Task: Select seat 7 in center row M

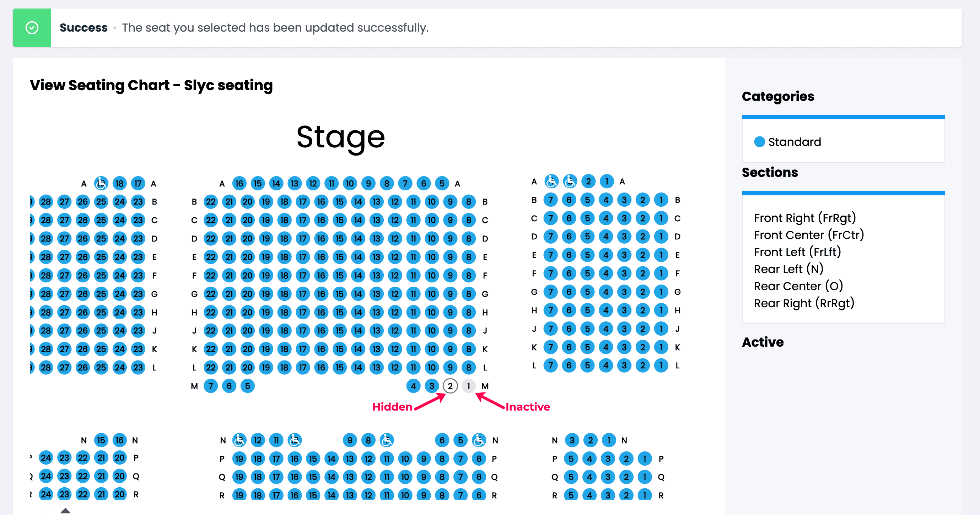Action: (211, 386)
